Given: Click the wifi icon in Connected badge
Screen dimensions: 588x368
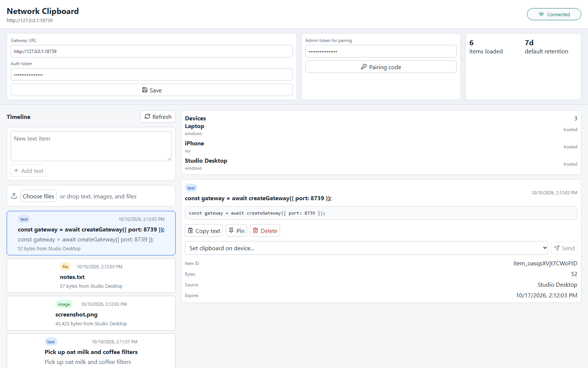Looking at the screenshot, I should (541, 14).
